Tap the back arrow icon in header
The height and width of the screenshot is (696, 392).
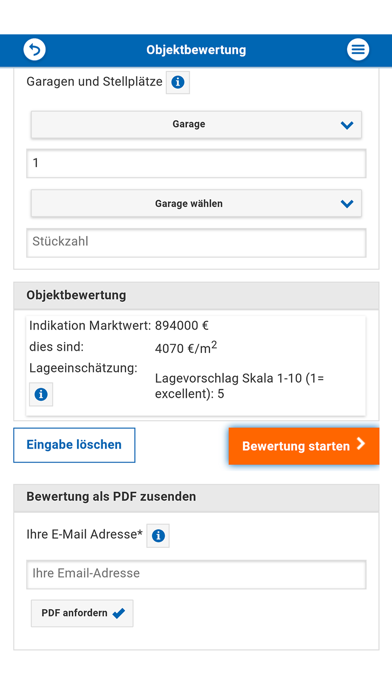34,49
